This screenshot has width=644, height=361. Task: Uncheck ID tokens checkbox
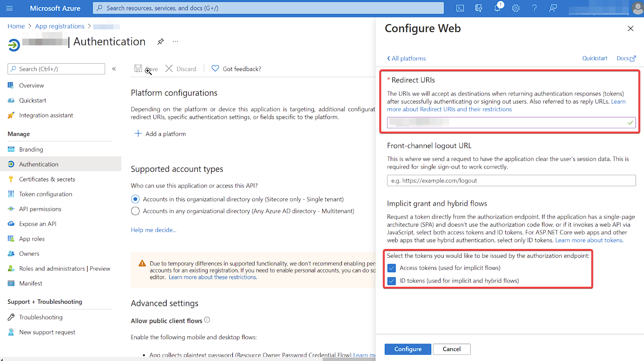[392, 281]
